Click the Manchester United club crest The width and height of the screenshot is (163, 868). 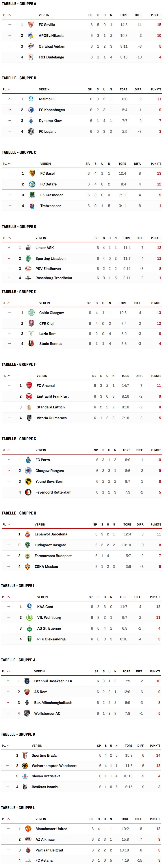click(28, 829)
